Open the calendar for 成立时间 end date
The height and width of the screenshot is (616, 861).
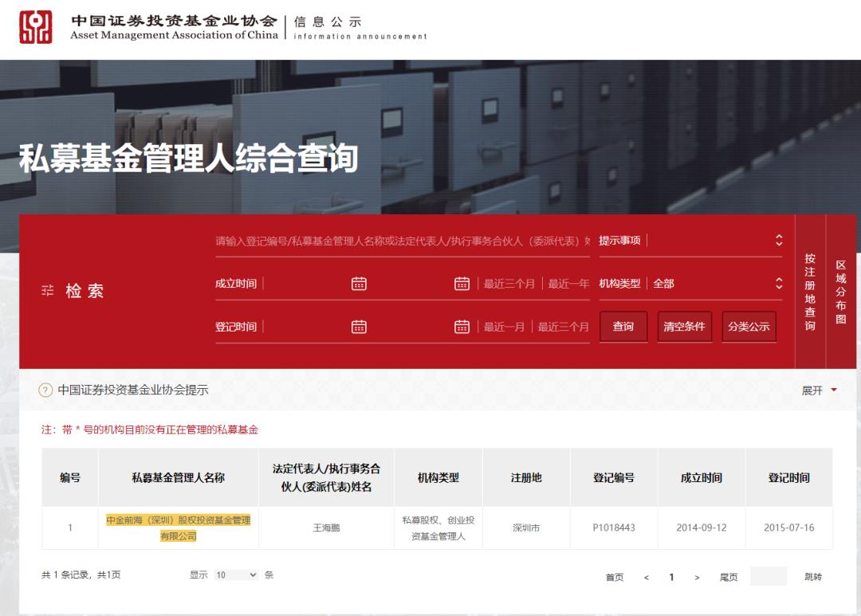461,283
